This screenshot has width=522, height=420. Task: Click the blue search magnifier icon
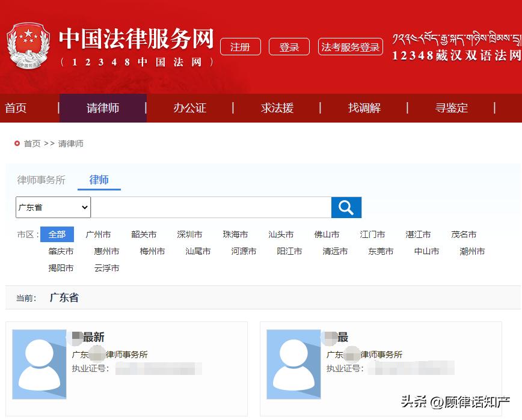pyautogui.click(x=346, y=207)
